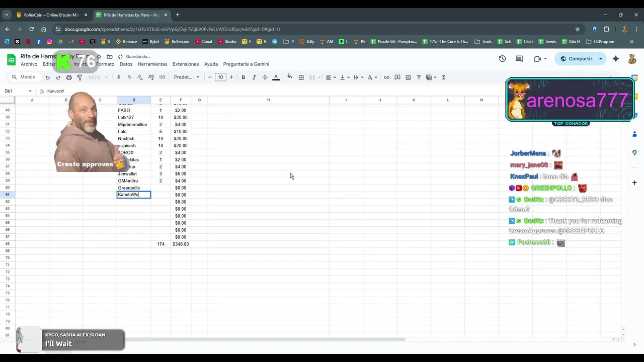Format as currency with $ icon
The height and width of the screenshot is (362, 644).
pyautogui.click(x=119, y=77)
